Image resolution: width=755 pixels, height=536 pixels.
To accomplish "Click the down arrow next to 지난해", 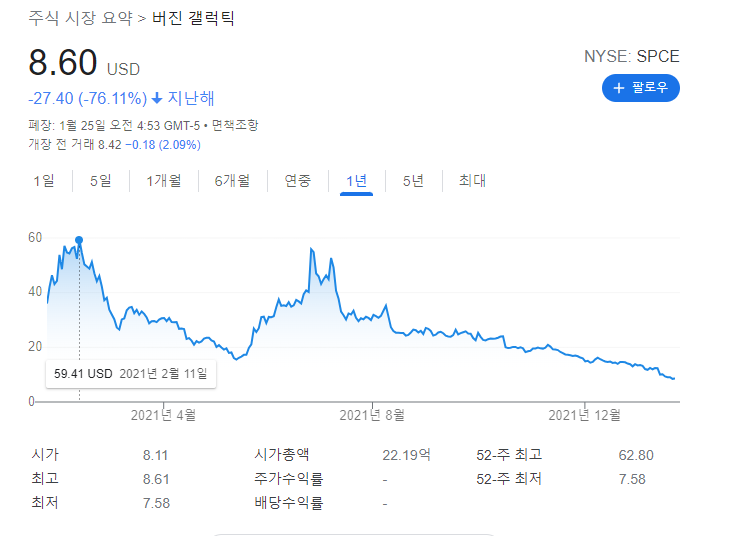I will (157, 98).
